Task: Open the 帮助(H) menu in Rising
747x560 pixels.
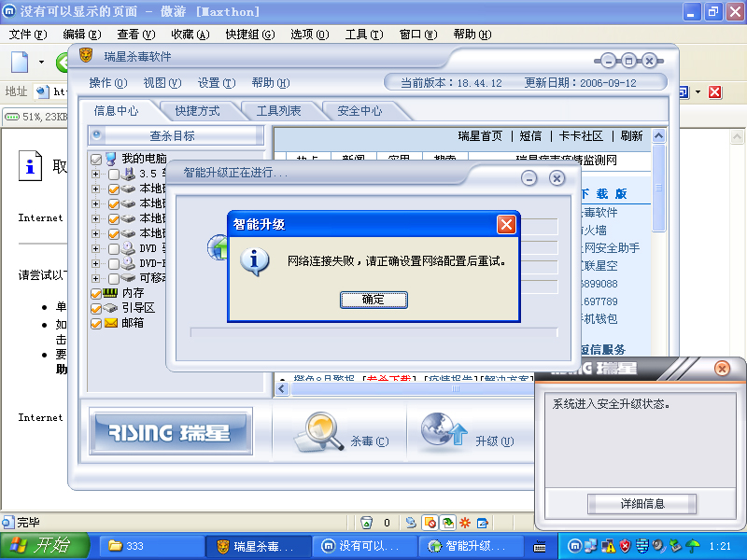Action: pyautogui.click(x=271, y=83)
